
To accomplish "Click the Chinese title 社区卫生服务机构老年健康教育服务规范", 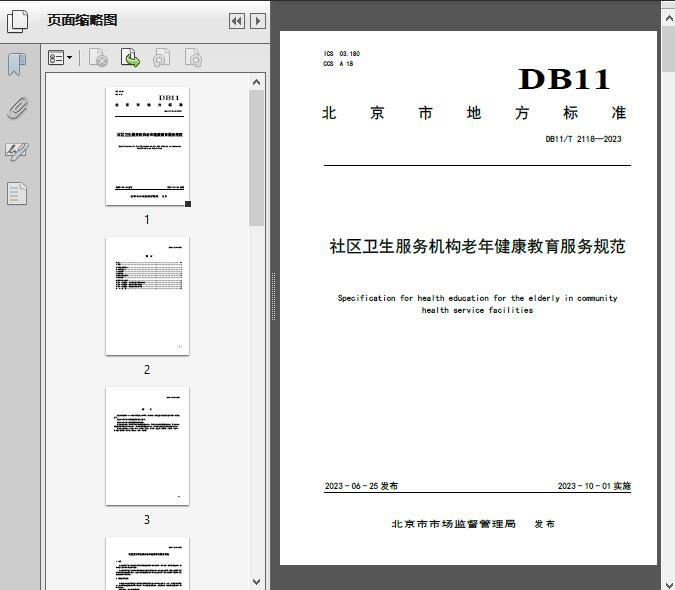I will point(477,247).
